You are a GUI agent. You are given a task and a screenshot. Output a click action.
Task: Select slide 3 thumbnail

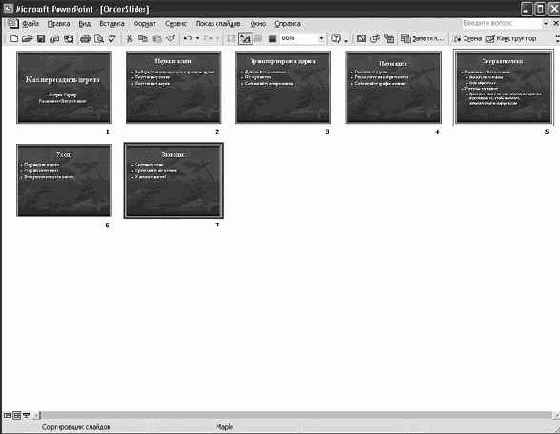pyautogui.click(x=283, y=88)
